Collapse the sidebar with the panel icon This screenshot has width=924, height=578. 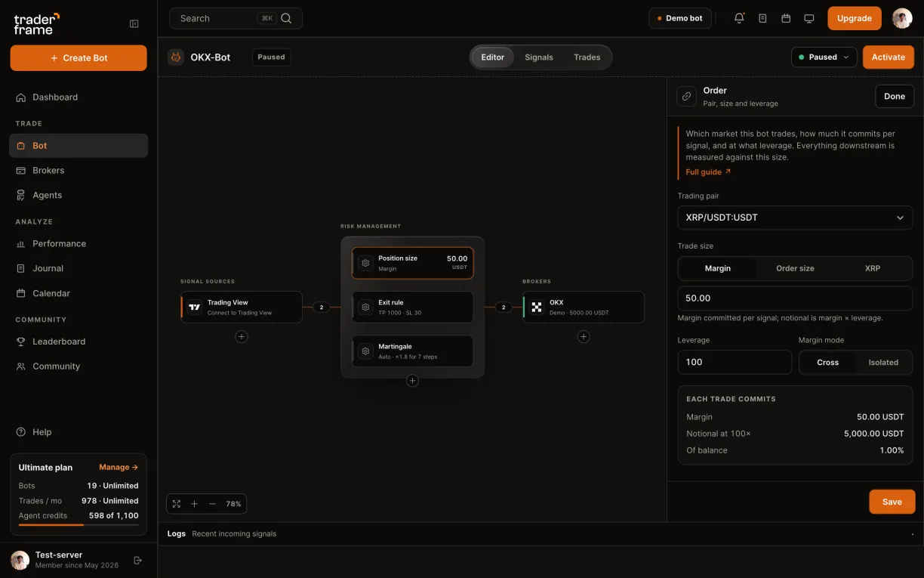pyautogui.click(x=134, y=23)
